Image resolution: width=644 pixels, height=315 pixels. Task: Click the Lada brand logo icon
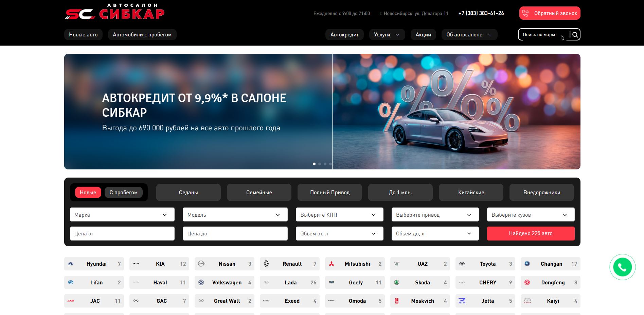coord(266,282)
